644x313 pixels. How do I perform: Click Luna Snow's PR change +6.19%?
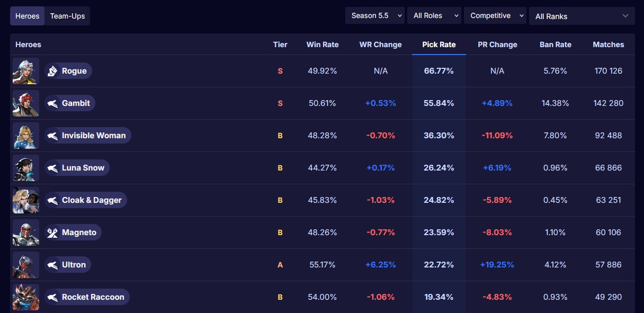click(x=497, y=168)
